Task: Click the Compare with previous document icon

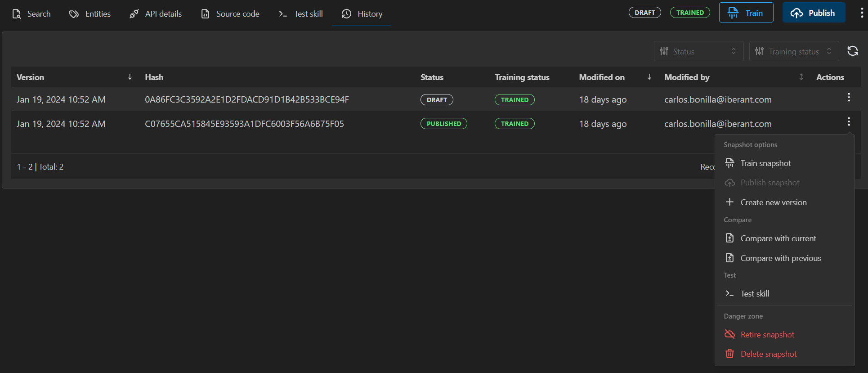Action: (729, 258)
